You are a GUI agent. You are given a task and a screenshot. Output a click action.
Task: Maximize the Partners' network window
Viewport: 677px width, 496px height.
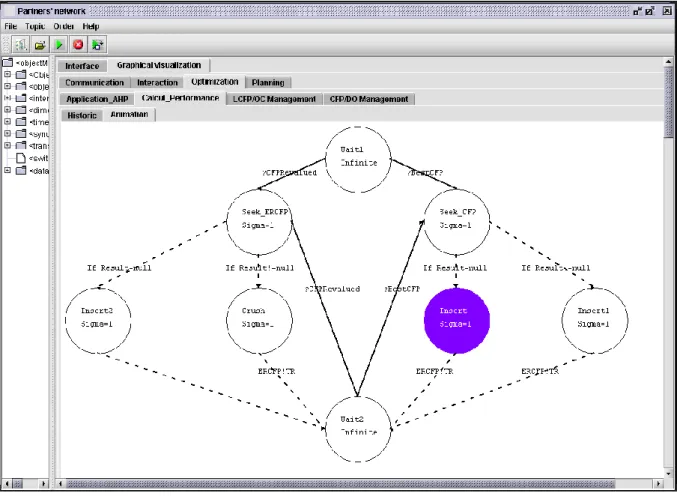coord(650,12)
